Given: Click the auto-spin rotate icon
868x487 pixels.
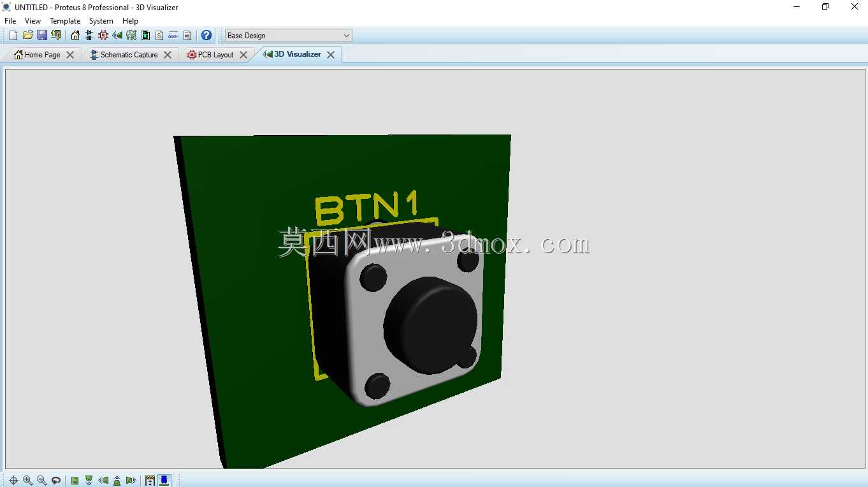Looking at the screenshot, I should tap(56, 481).
